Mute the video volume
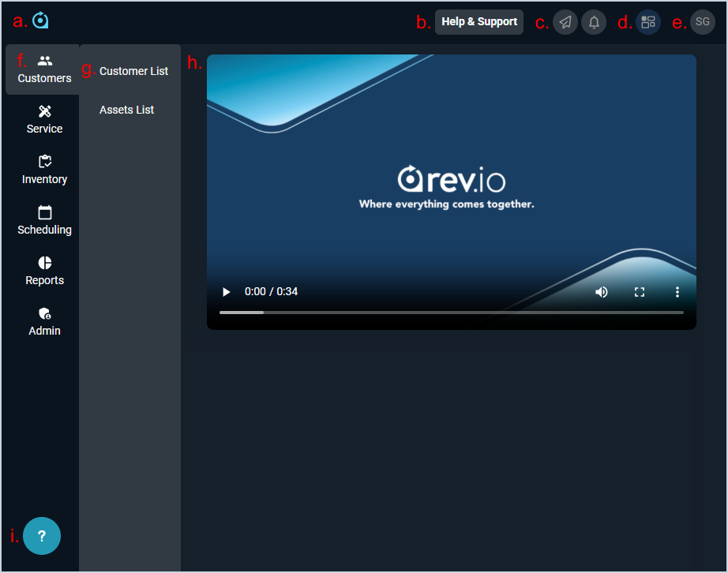Screen dimensions: 728x573 [x=602, y=292]
